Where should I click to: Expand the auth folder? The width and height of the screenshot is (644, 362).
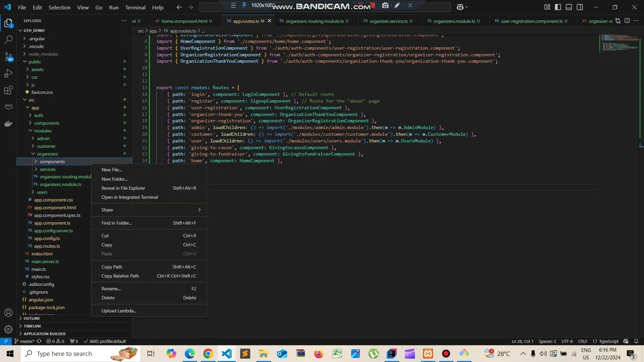click(74, 115)
